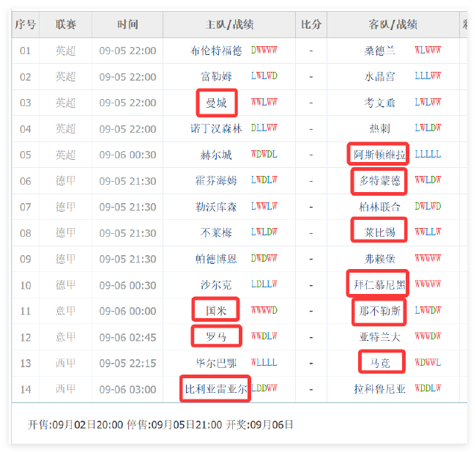Click time 09-05 22:15 in row 13

[x=127, y=364]
